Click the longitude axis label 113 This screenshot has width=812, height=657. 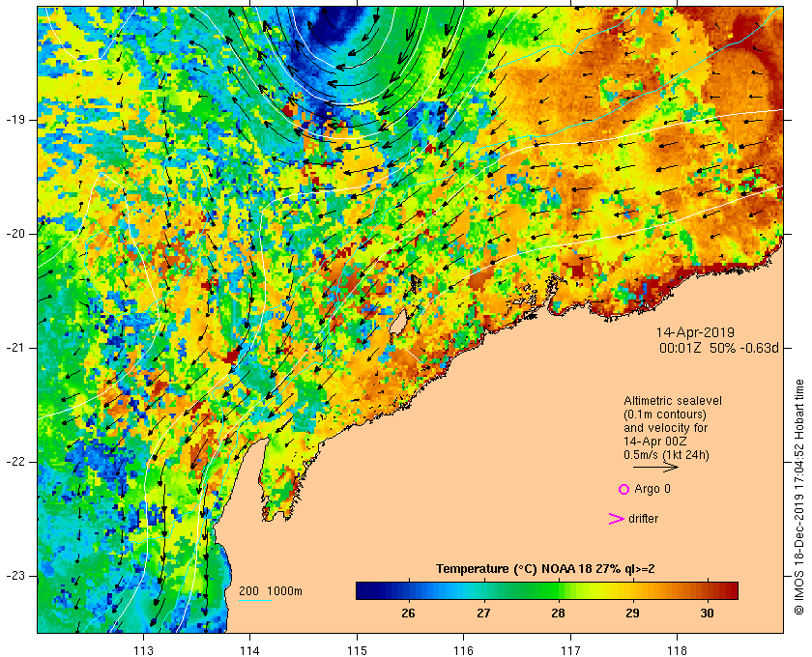click(x=143, y=650)
